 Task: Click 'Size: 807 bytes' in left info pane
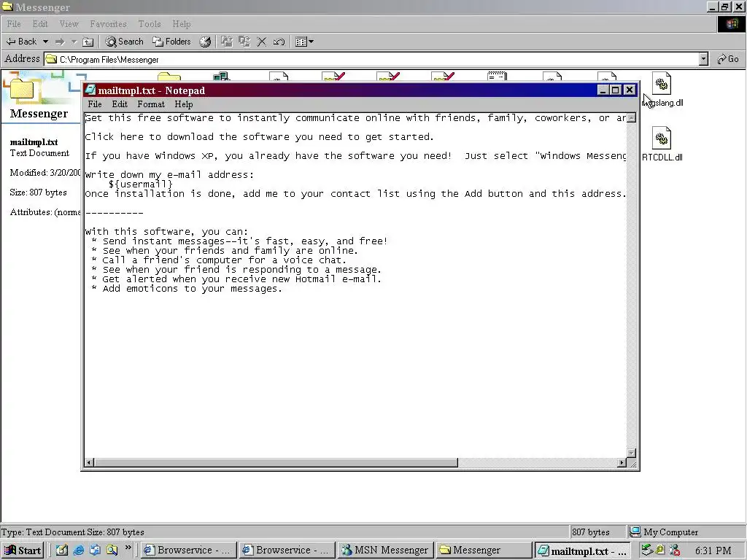[38, 192]
